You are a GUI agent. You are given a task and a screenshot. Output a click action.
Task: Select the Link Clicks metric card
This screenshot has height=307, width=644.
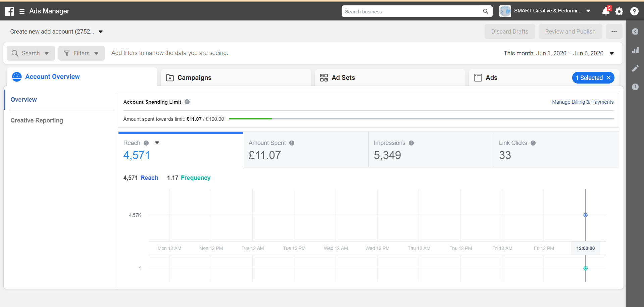(556, 150)
